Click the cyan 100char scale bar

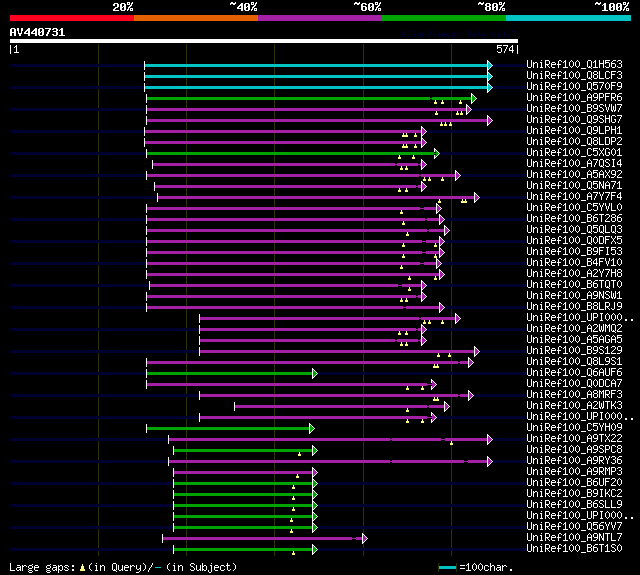[x=447, y=567]
